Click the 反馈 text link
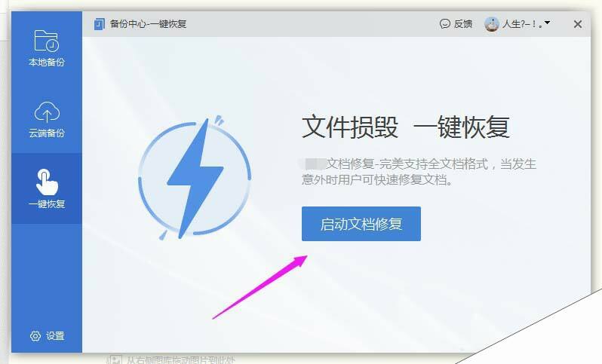Viewport: 602px width, 364px height. (x=463, y=24)
